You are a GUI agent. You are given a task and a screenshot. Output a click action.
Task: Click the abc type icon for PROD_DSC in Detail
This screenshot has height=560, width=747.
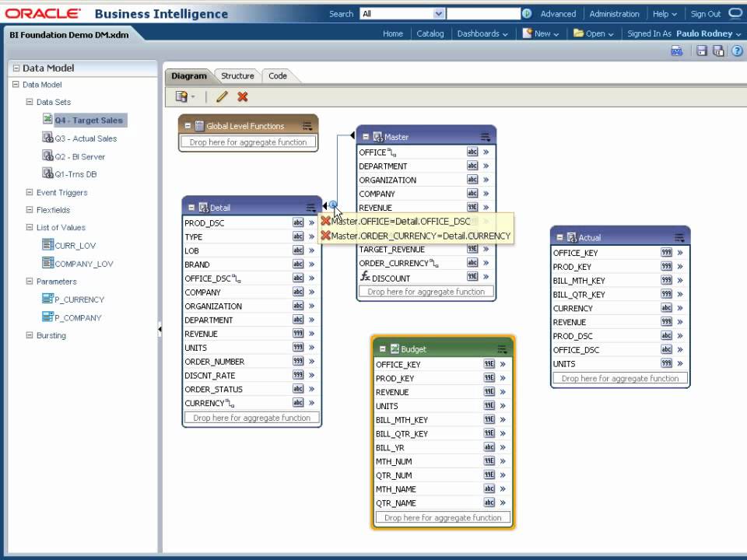click(x=298, y=222)
